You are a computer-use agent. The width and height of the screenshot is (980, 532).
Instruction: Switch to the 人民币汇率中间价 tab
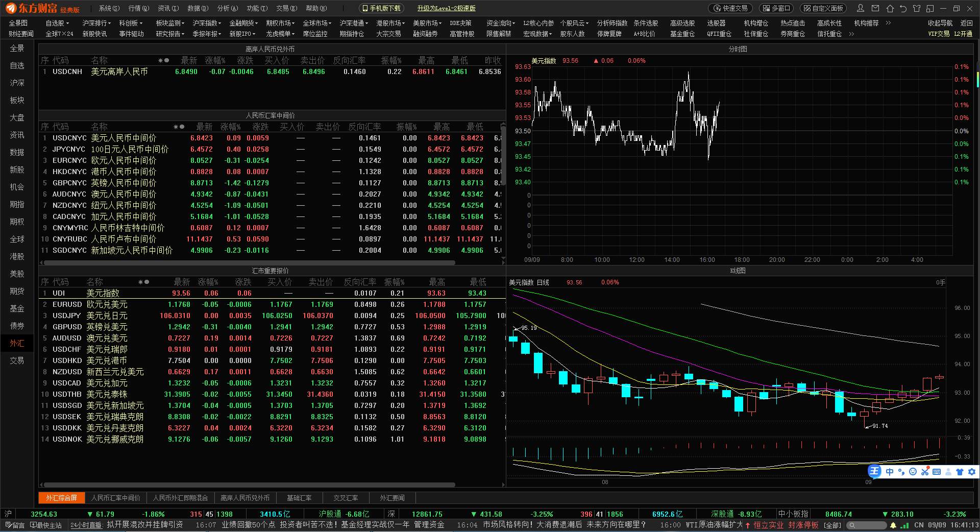pyautogui.click(x=116, y=498)
